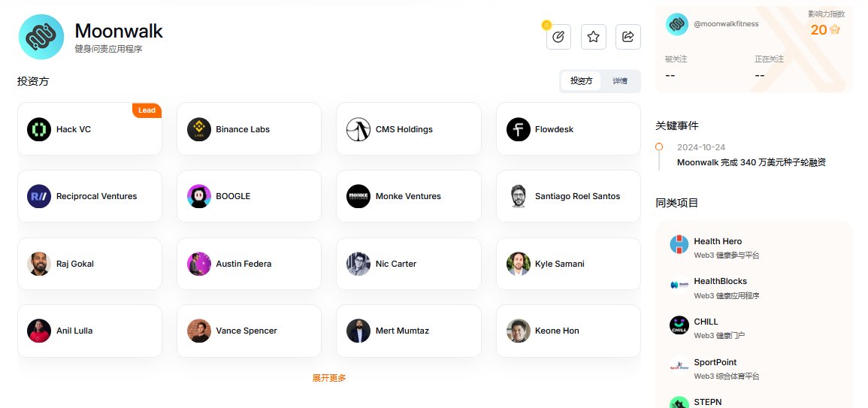Click the timeline marker for 2024-10-24

coord(659,147)
